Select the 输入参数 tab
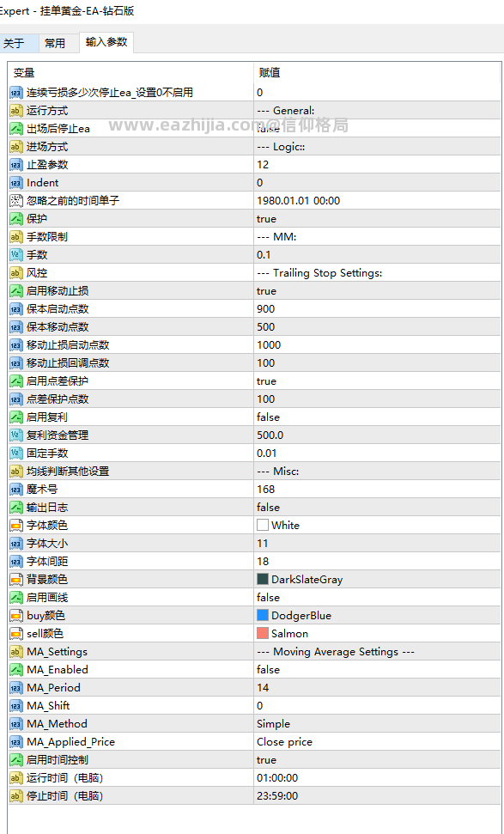The image size is (504, 834). point(106,43)
